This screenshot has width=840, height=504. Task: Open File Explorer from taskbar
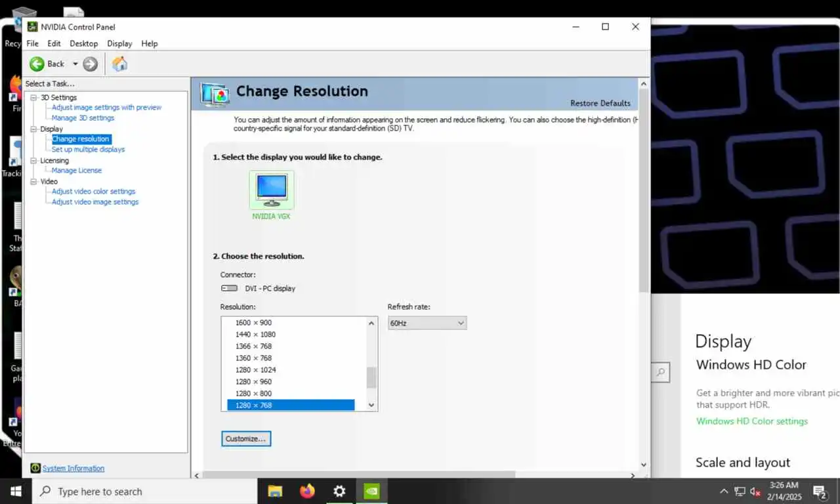click(x=275, y=491)
